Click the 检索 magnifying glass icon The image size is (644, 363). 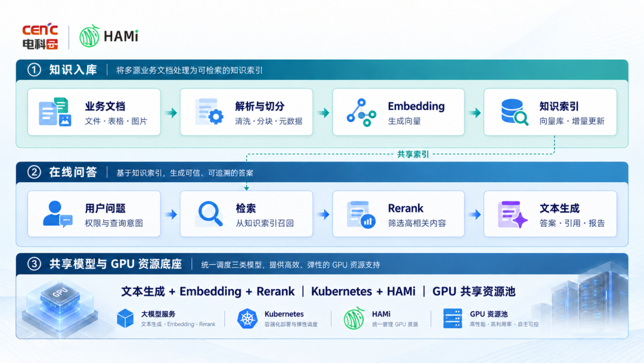(x=210, y=214)
